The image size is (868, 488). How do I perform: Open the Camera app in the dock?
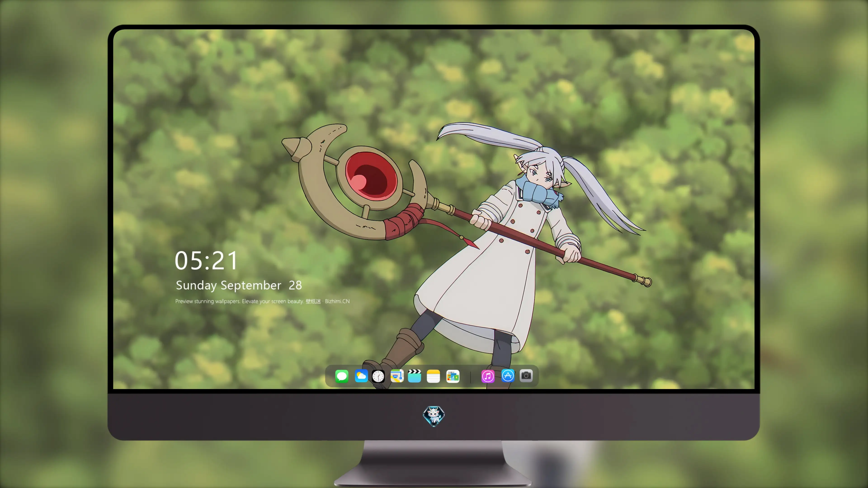click(x=526, y=376)
